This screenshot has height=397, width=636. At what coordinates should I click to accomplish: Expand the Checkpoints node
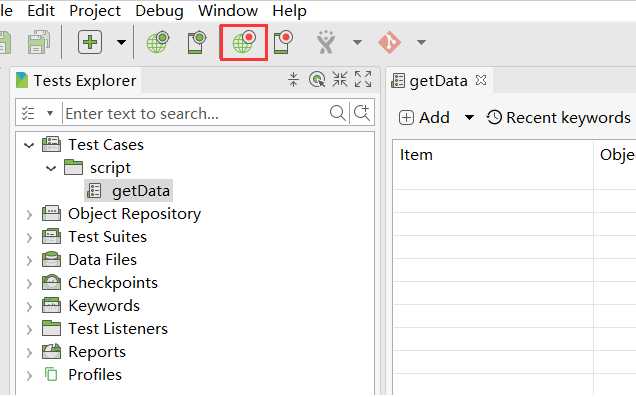point(29,283)
